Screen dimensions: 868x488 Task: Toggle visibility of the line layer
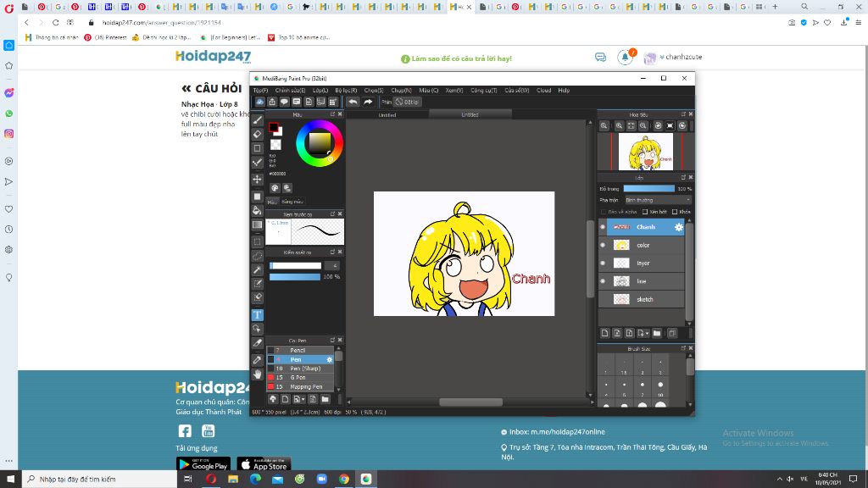point(603,281)
